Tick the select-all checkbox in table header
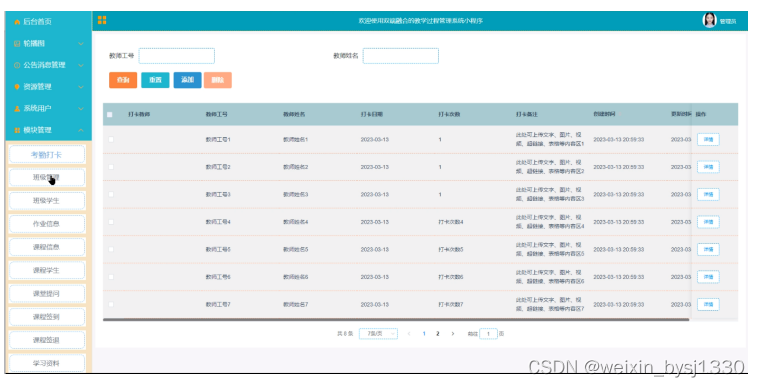 (x=110, y=114)
